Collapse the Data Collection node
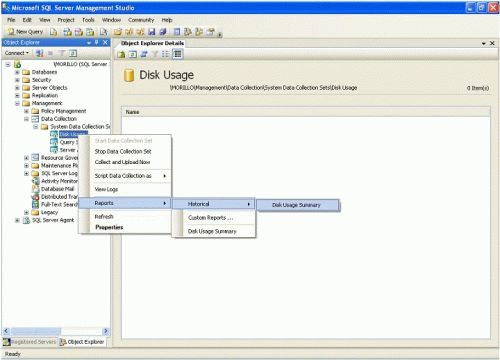Screen dimensions: 500x360 (26, 119)
